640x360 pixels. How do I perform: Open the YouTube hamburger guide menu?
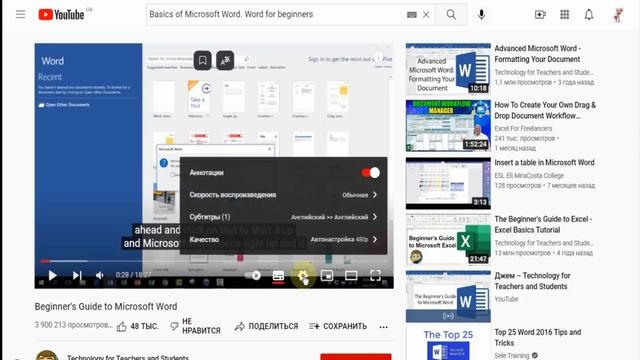pyautogui.click(x=20, y=15)
